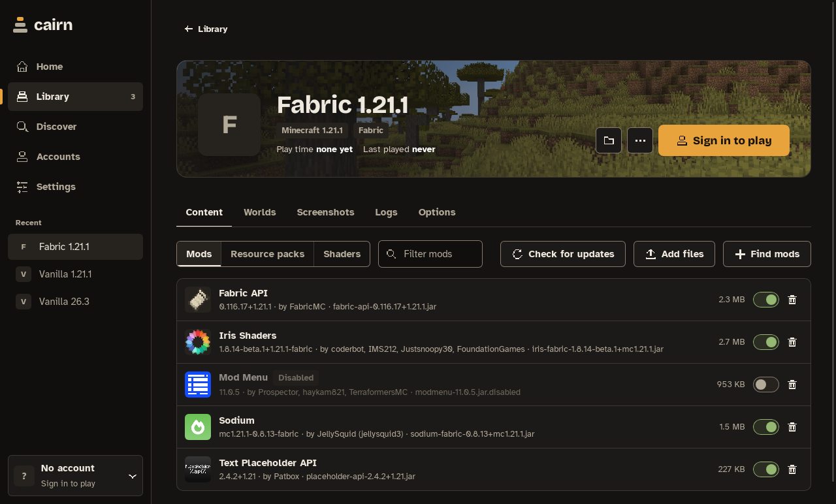Disable the Iris Shaders toggle
836x504 pixels.
[766, 342]
